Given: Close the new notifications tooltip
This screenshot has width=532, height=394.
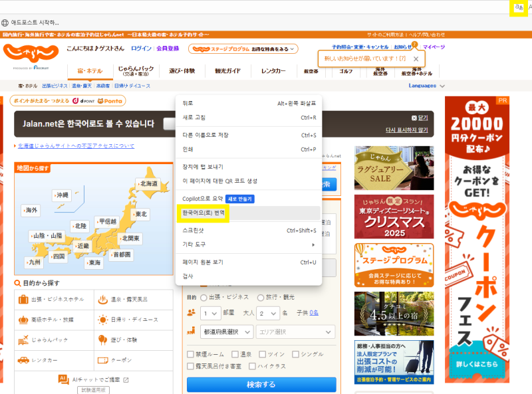Looking at the screenshot, I should coord(416,58).
